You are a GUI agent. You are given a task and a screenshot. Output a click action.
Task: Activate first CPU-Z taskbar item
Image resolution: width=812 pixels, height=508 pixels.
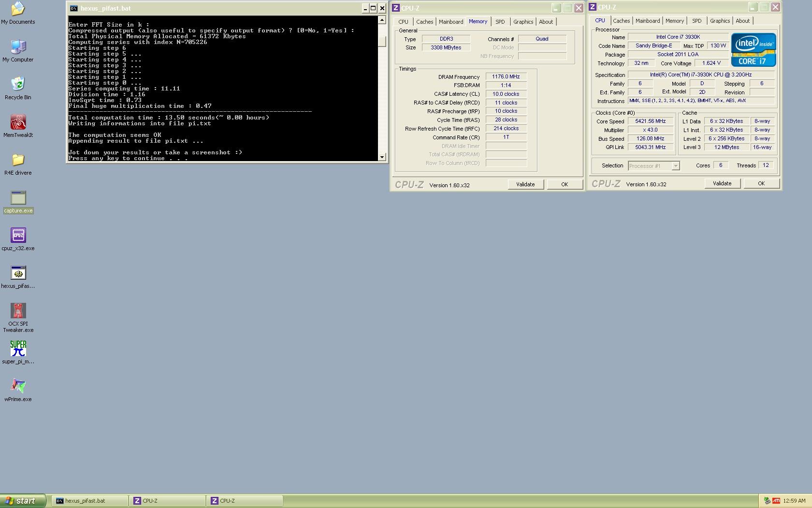pos(168,501)
